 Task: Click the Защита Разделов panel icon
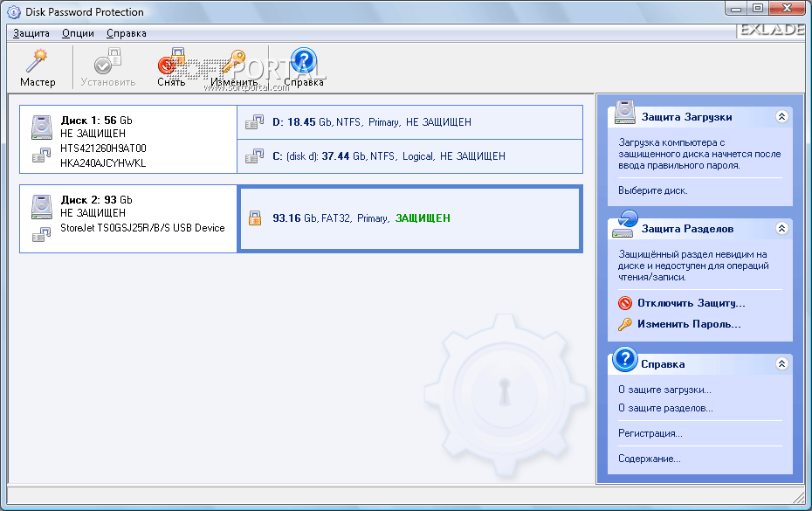625,224
